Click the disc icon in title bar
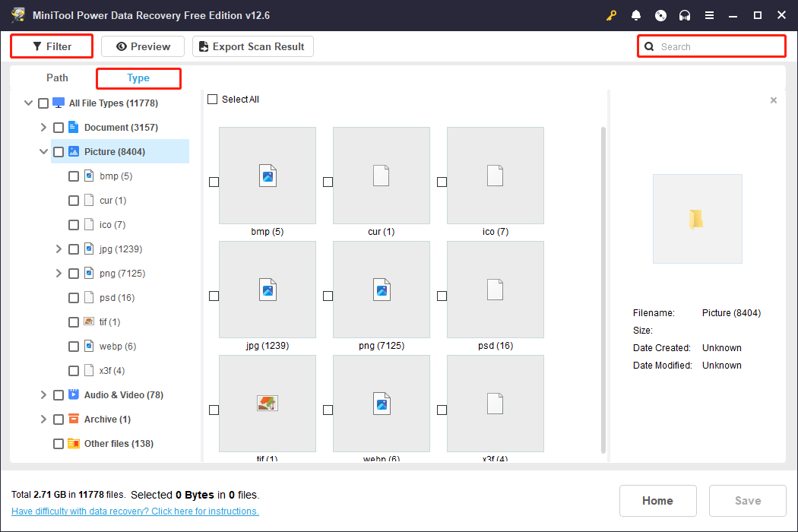The image size is (798, 532). coord(660,16)
